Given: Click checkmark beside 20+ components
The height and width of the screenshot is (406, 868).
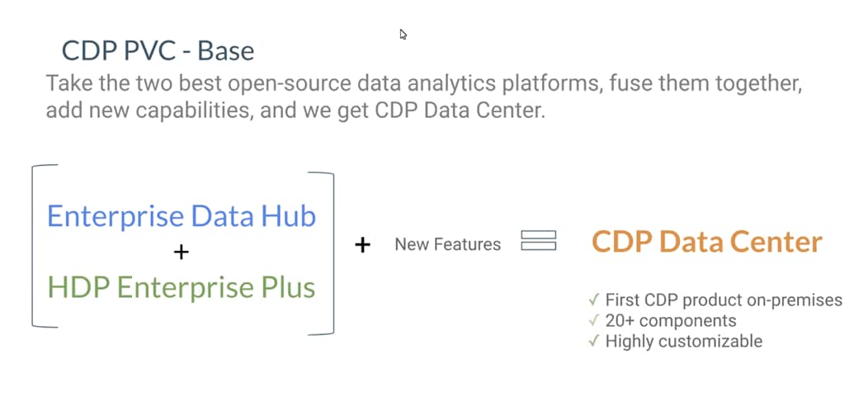Looking at the screenshot, I should 594,320.
